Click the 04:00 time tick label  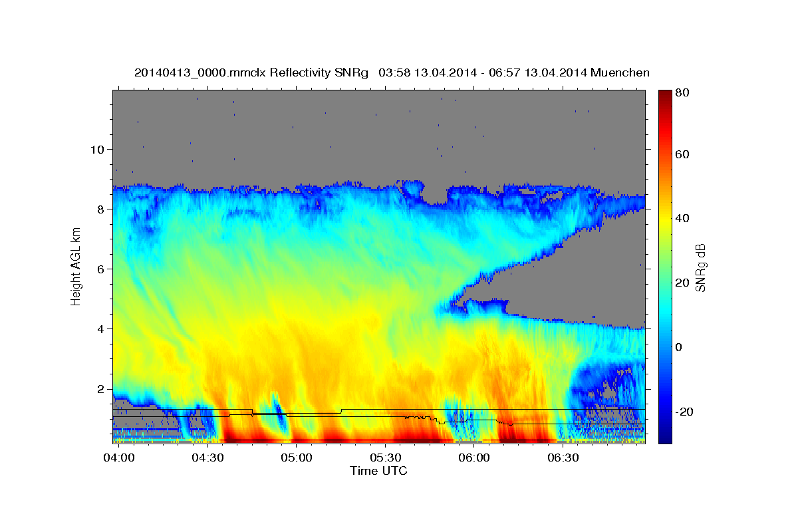[119, 458]
